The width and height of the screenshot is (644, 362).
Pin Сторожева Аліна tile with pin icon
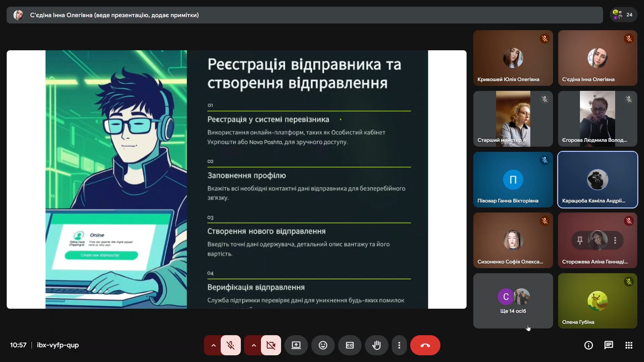[580, 240]
